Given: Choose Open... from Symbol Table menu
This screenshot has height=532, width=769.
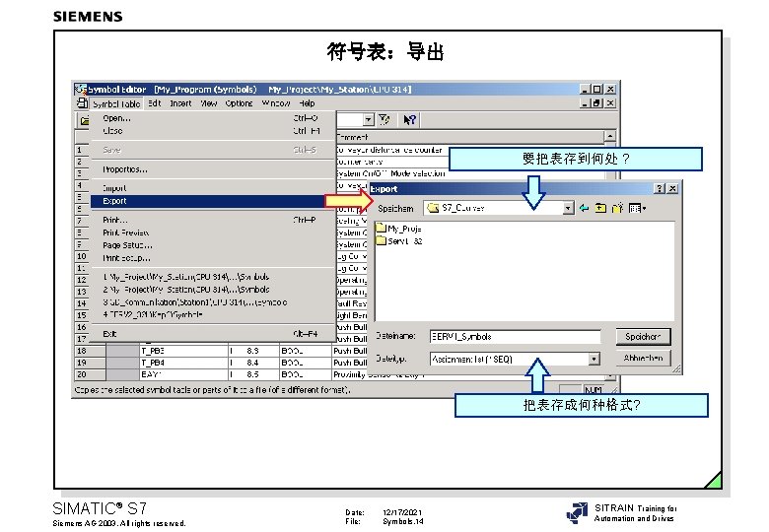Looking at the screenshot, I should [213, 118].
